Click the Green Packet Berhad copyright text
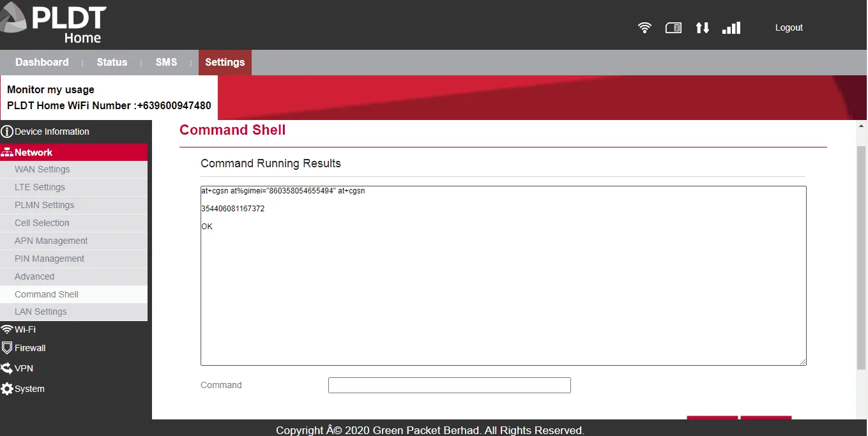Screen dimensions: 868x436 click(x=430, y=430)
